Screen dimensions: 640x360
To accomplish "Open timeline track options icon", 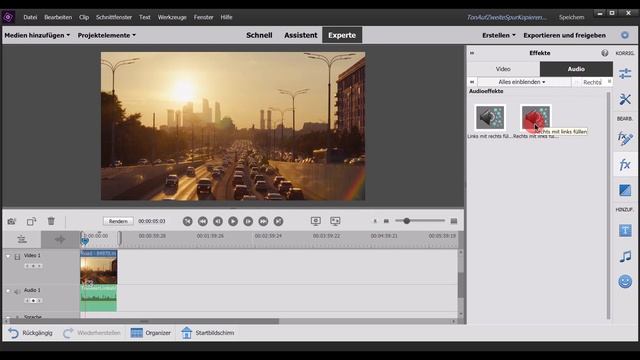I will 22,239.
